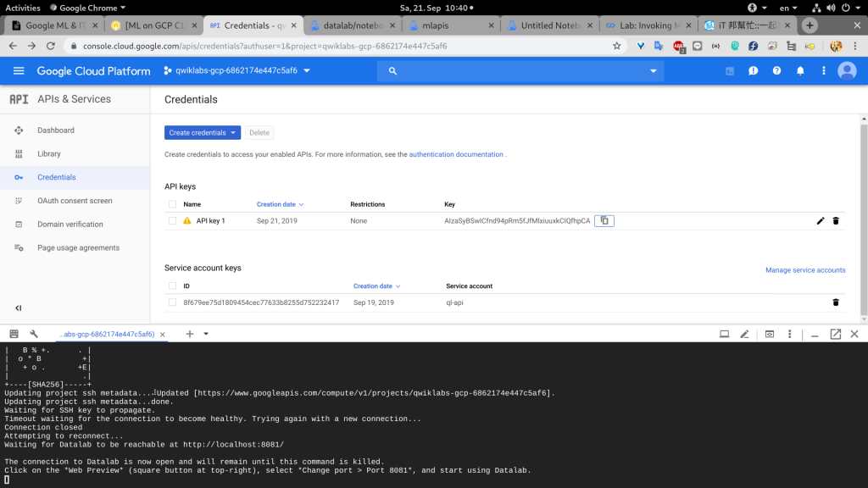This screenshot has width=868, height=488.
Task: Expand the project selector qwiklabs-gcp-6862174e447c5af6
Action: 237,71
